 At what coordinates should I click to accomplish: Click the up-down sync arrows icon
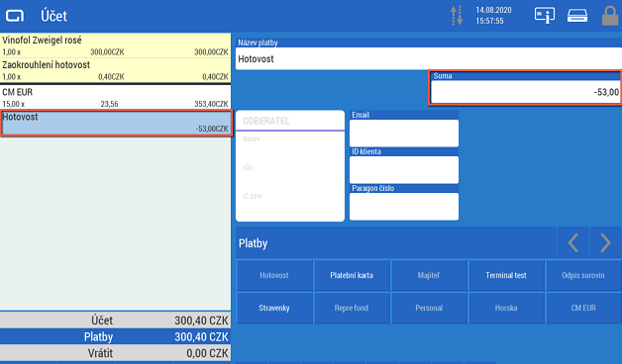coord(457,16)
